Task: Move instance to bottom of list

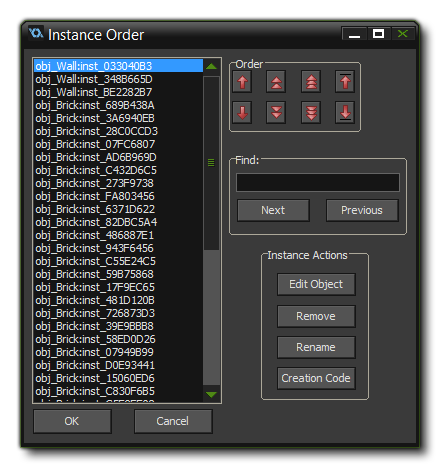Action: 345,112
